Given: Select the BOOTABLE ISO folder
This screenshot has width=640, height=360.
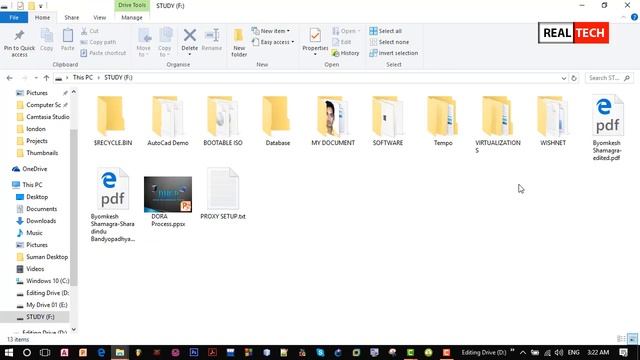Looking at the screenshot, I should tap(223, 121).
